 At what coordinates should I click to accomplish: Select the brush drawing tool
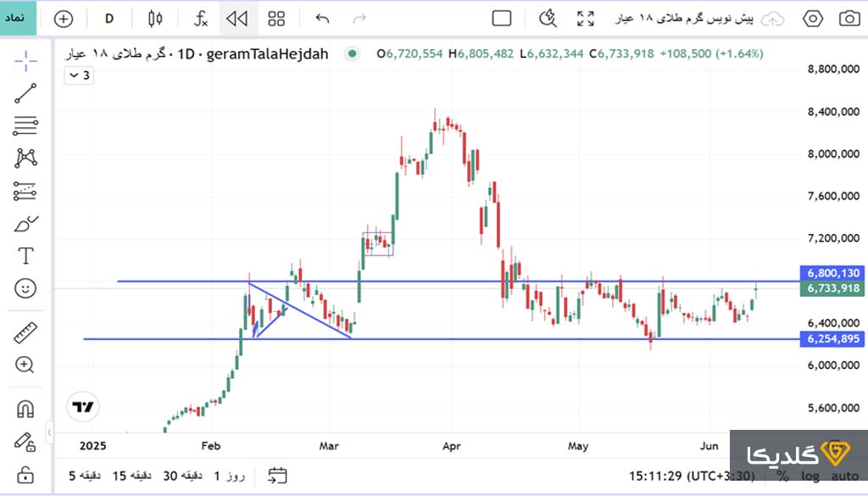(25, 224)
